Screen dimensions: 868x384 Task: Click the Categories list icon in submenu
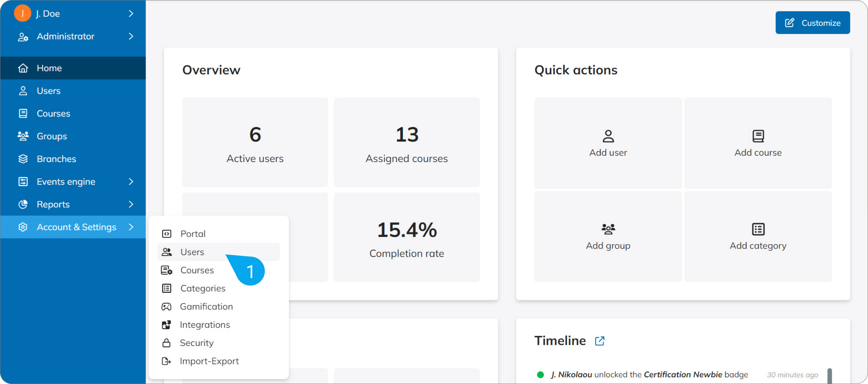pos(167,288)
